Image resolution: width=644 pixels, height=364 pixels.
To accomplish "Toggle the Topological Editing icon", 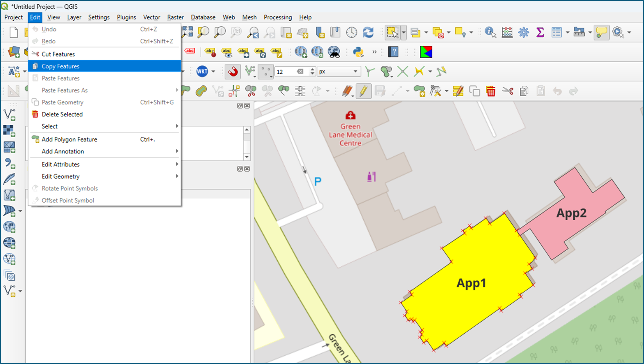I will (x=369, y=72).
